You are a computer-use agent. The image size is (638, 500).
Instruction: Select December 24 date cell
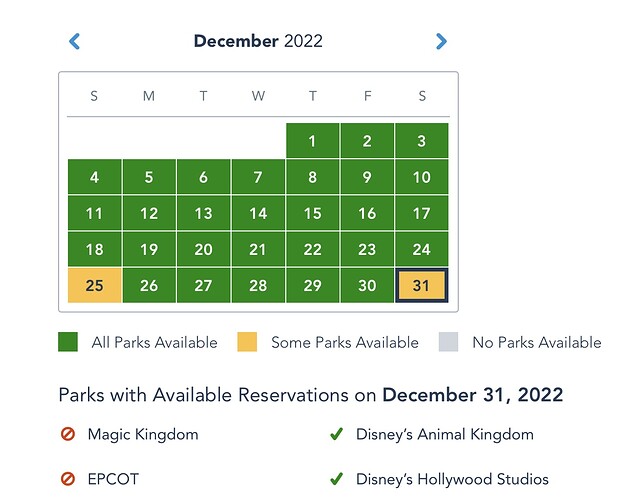tap(422, 249)
